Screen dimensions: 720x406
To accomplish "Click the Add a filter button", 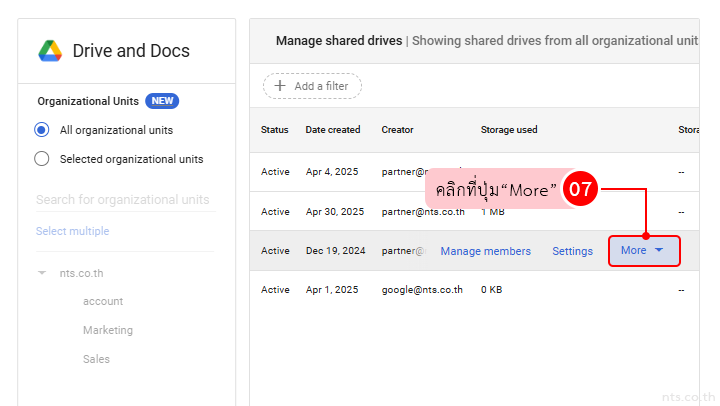I will pos(312,86).
